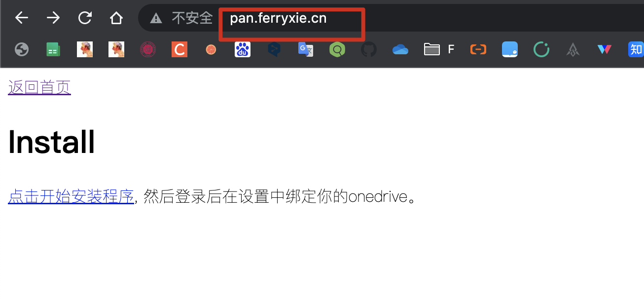This screenshot has height=301, width=644.
Task: Open the GitHub bookmark
Action: (x=369, y=49)
